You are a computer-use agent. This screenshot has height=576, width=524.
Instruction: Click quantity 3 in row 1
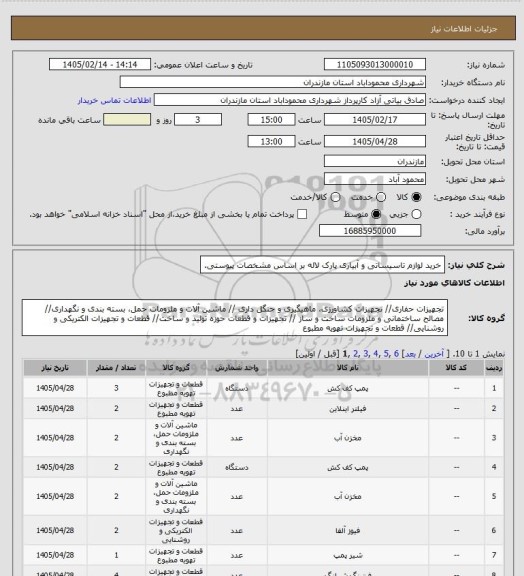(x=116, y=388)
